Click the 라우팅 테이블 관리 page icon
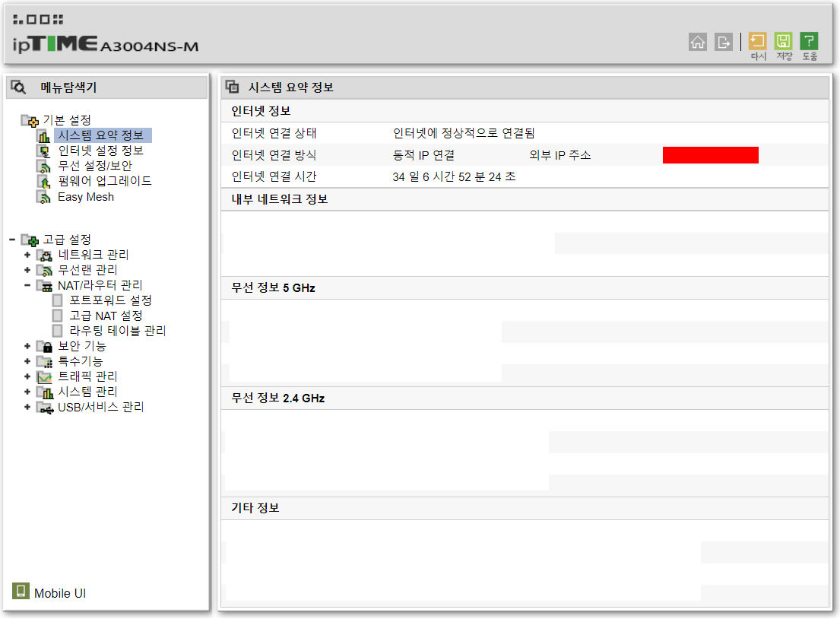Image resolution: width=840 pixels, height=619 pixels. pos(57,332)
